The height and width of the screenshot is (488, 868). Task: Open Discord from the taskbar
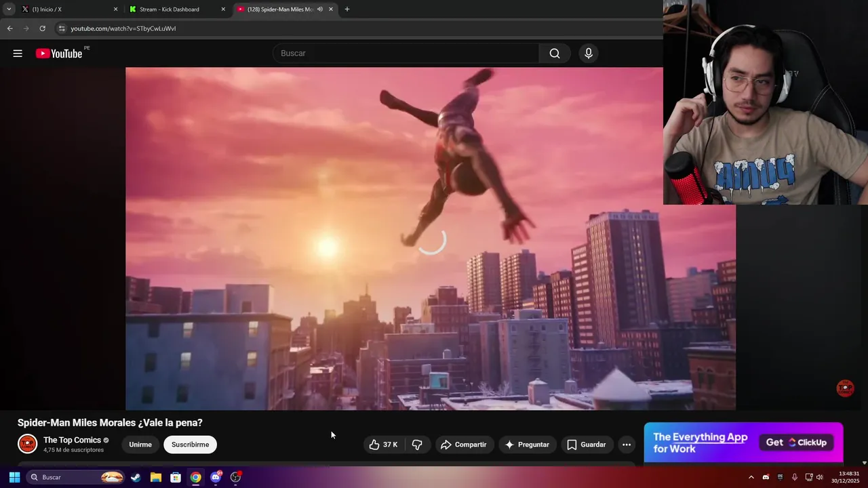[x=216, y=477]
